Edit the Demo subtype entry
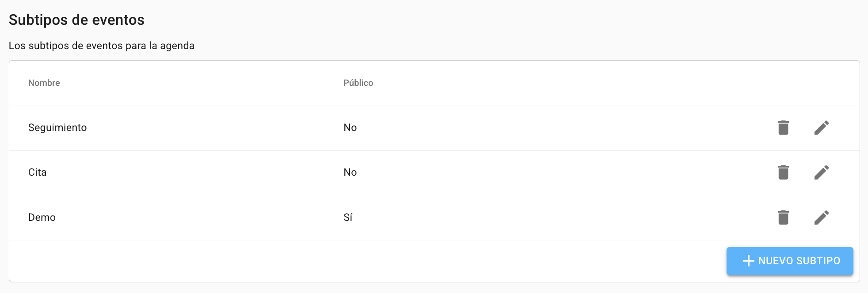 [822, 217]
